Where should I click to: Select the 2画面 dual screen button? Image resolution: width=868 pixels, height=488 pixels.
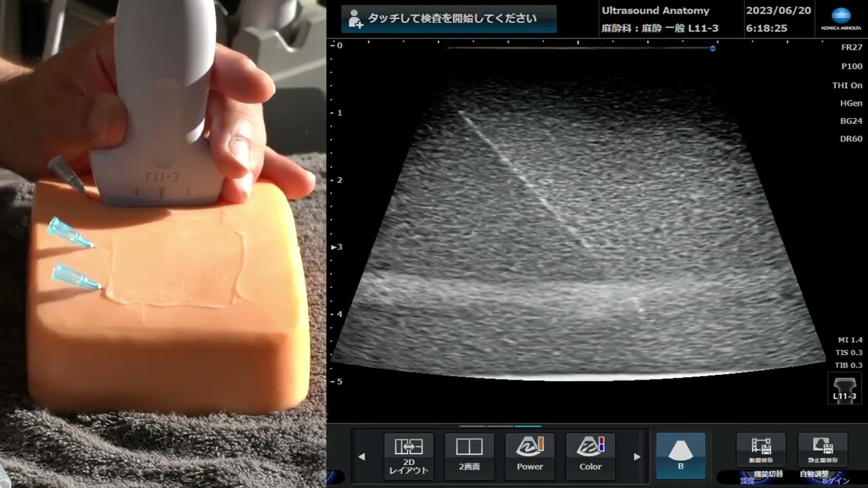(x=469, y=455)
